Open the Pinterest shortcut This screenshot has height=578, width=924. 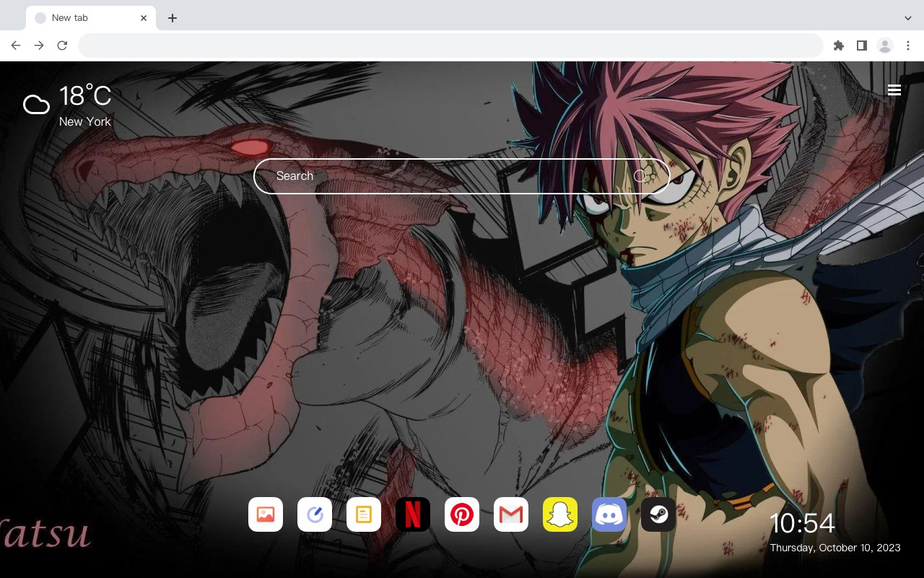[462, 514]
